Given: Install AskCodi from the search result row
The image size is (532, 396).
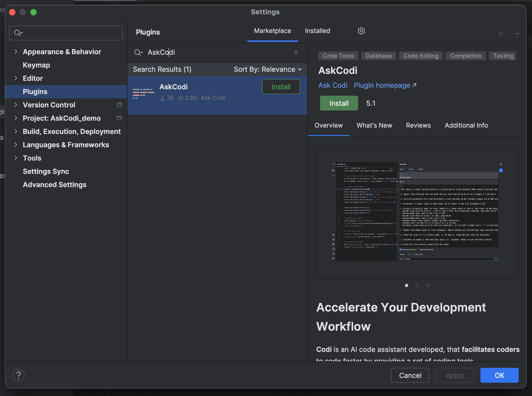Looking at the screenshot, I should [281, 87].
